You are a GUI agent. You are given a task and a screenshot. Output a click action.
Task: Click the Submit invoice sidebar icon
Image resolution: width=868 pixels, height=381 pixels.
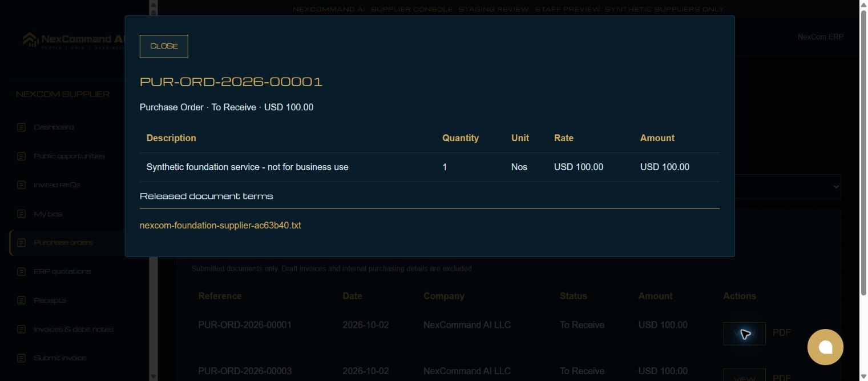coord(22,358)
